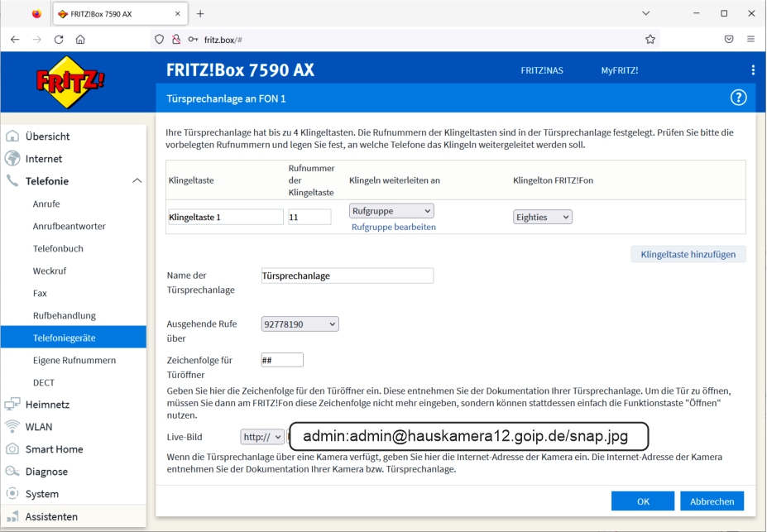Click the Klingeltaste hinzufügen button
Image resolution: width=767 pixels, height=532 pixels.
pyautogui.click(x=688, y=254)
